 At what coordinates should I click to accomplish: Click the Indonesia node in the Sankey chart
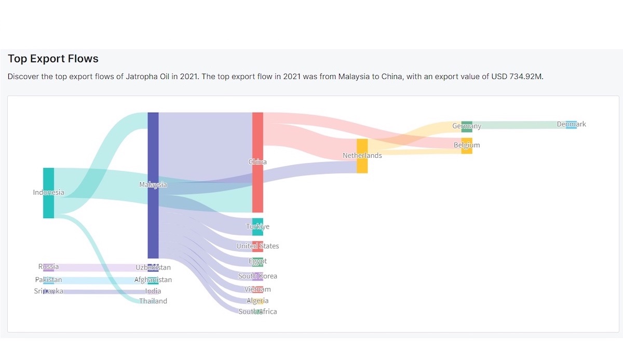(48, 193)
